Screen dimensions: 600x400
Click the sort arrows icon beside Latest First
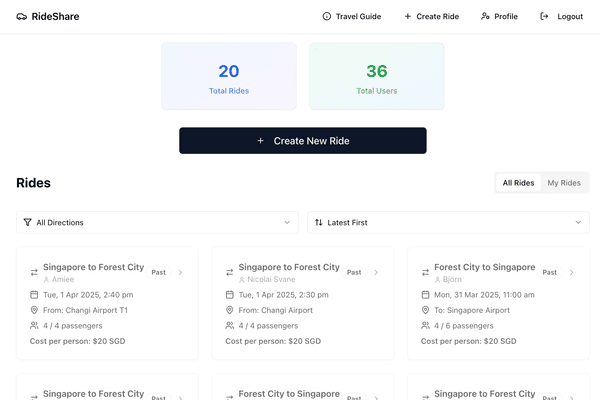[x=318, y=222]
